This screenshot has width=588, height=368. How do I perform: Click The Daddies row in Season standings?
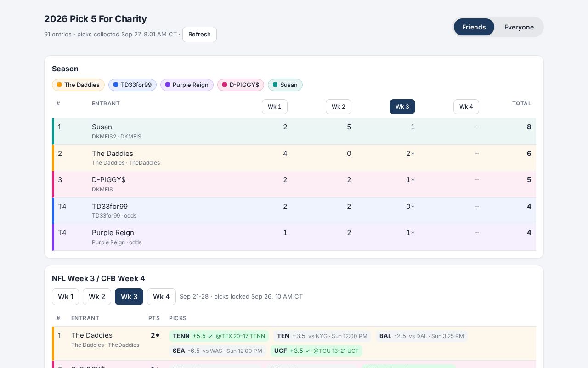[x=294, y=158]
